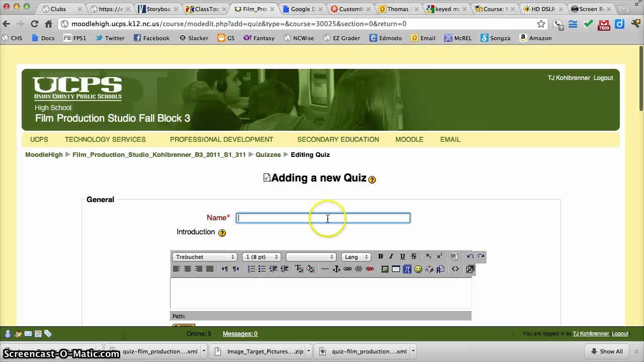This screenshot has height=362, width=644.
Task: Click inside the Introduction text area
Action: click(x=320, y=293)
